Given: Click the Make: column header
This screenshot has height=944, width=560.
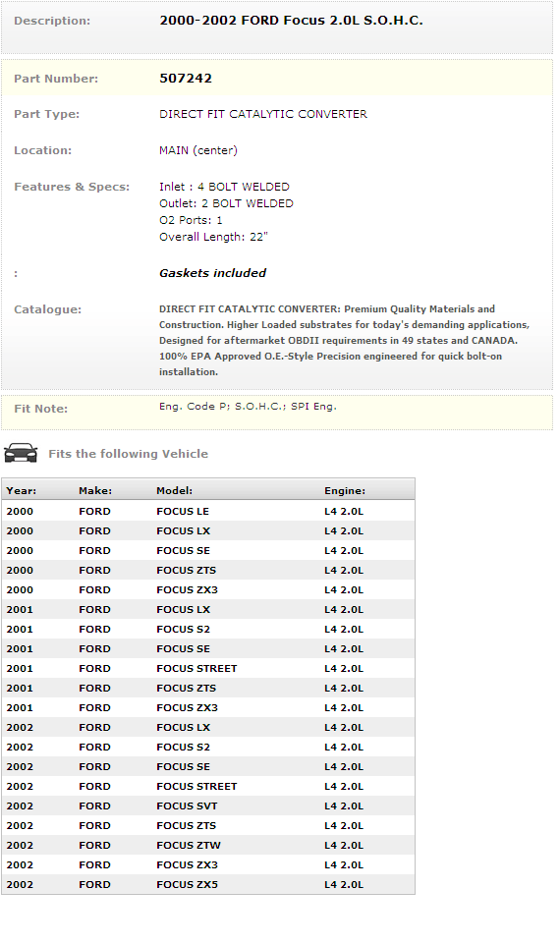Looking at the screenshot, I should (95, 490).
